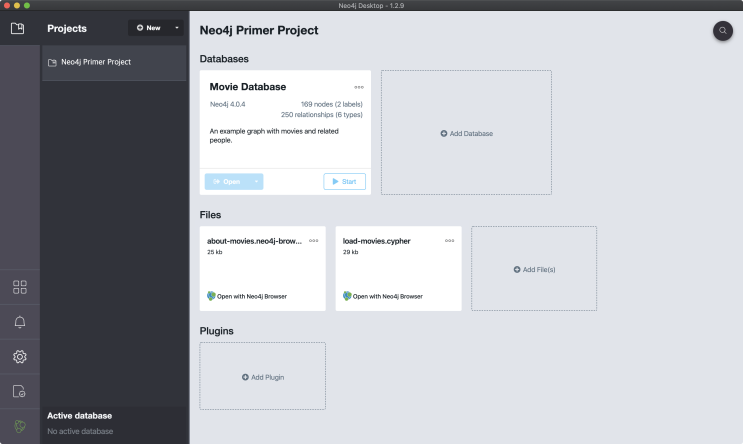Click the software keys document icon

(x=19, y=391)
